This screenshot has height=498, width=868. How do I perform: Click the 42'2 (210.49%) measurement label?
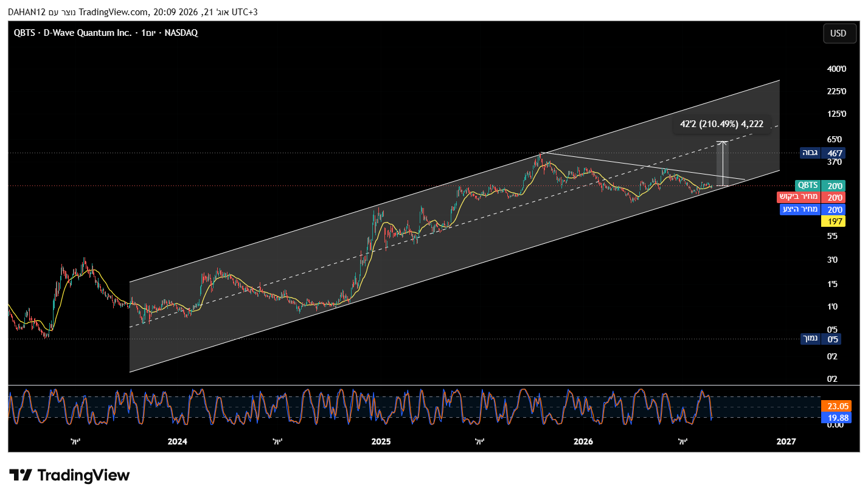pos(721,124)
